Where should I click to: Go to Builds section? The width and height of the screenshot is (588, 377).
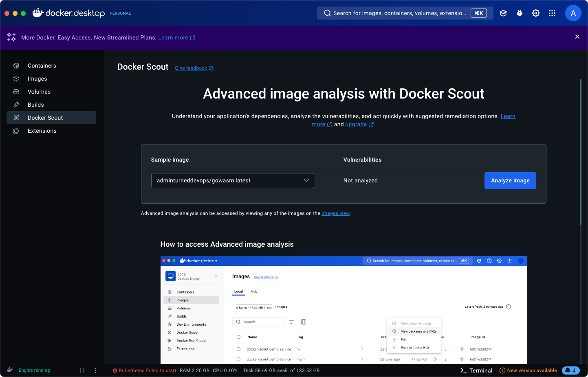click(51, 105)
